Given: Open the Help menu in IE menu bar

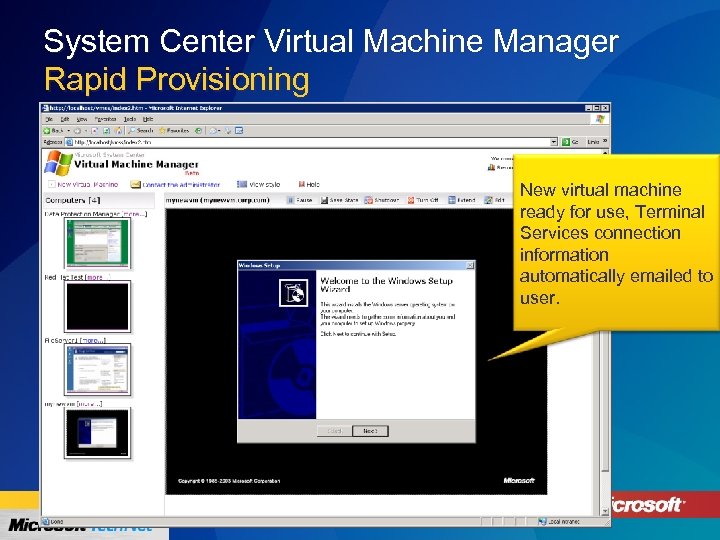Looking at the screenshot, I should coord(148,119).
